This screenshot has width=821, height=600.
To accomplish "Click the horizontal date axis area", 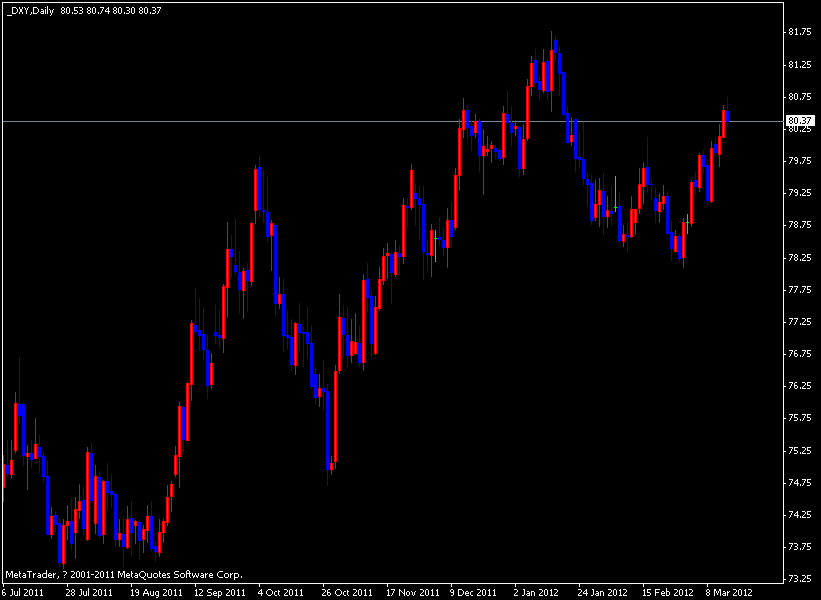I will [400, 590].
